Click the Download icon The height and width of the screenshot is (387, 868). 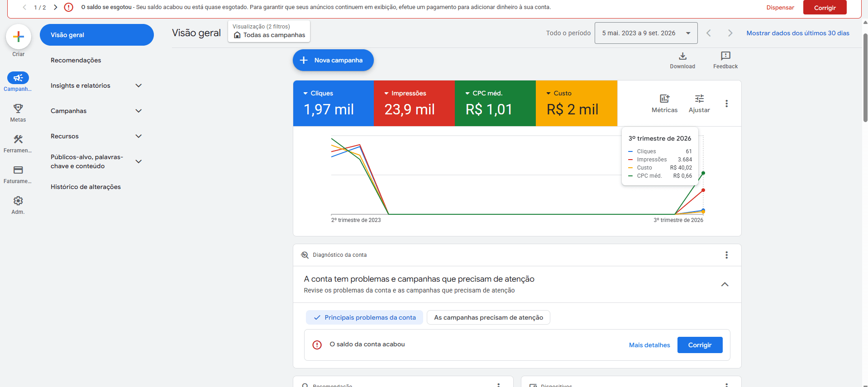[x=682, y=56]
